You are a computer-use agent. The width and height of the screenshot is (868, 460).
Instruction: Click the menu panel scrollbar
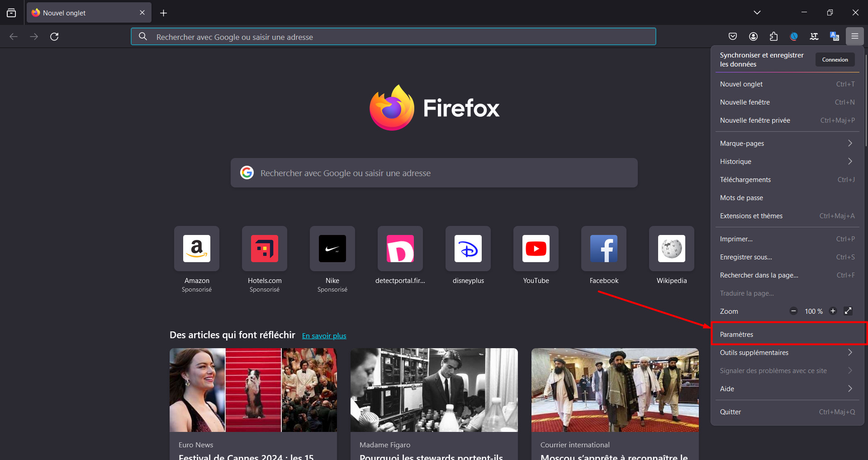866,100
